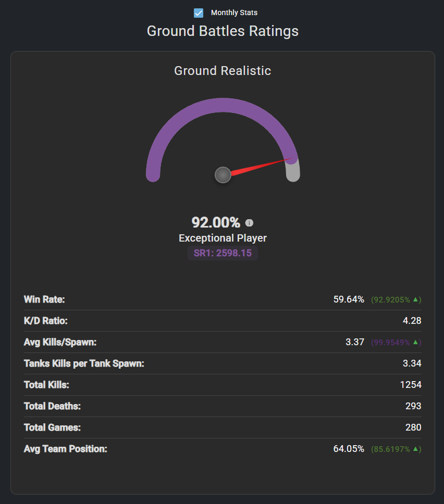Click the Exceptional Player rank label
Screen dimensions: 444x504
click(x=223, y=238)
